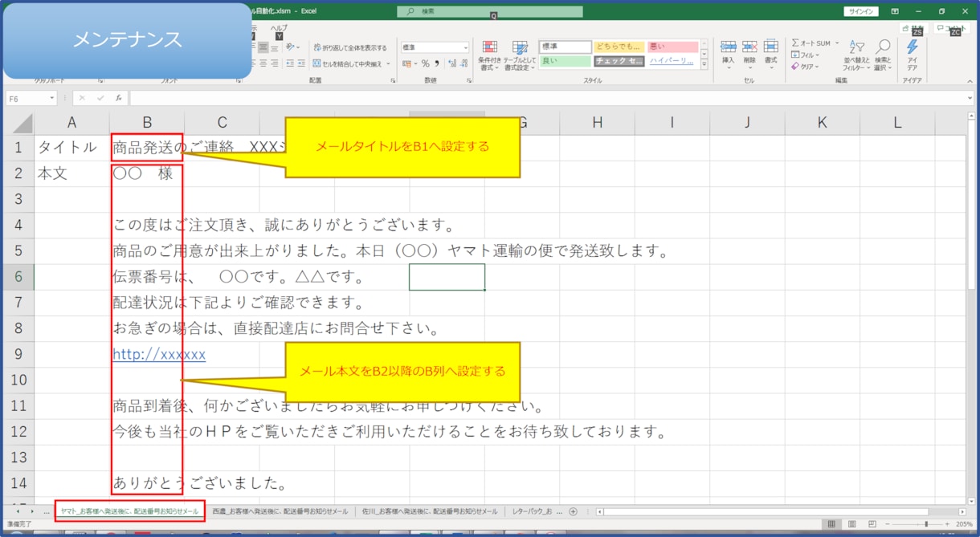Click the add new sheet plus icon
Image resolution: width=980 pixels, height=537 pixels.
pos(573,511)
